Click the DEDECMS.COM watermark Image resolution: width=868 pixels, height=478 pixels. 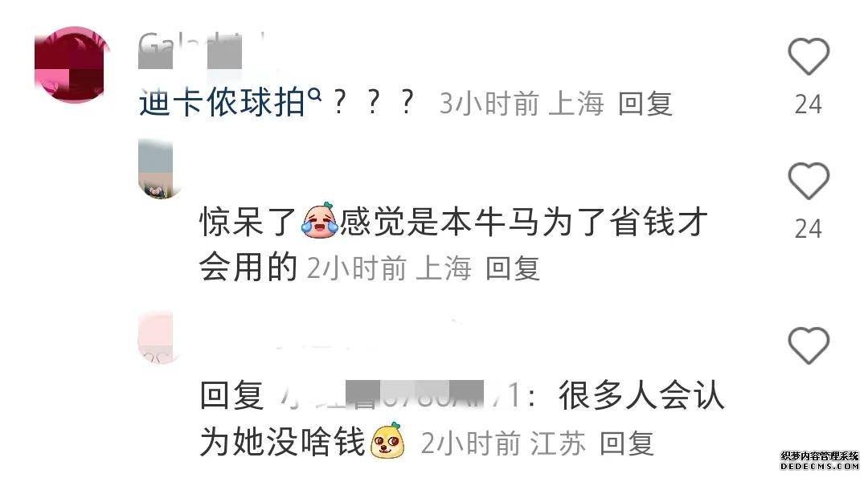pos(819,460)
